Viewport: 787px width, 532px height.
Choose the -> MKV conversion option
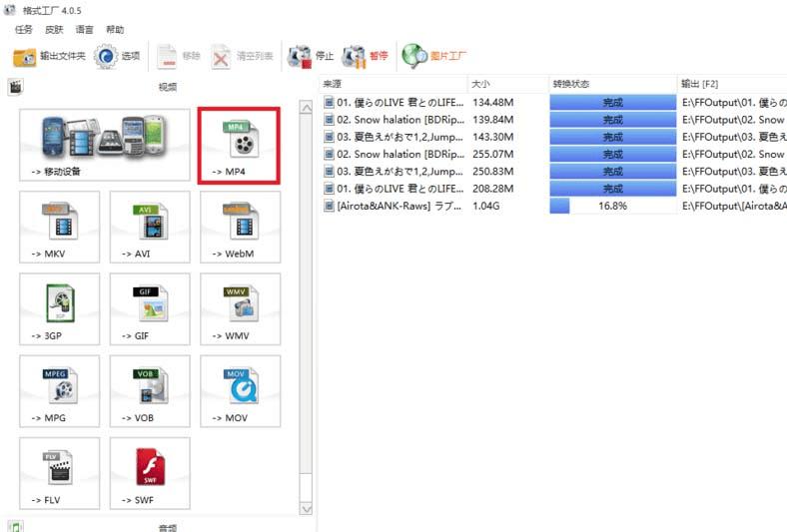tap(60, 227)
